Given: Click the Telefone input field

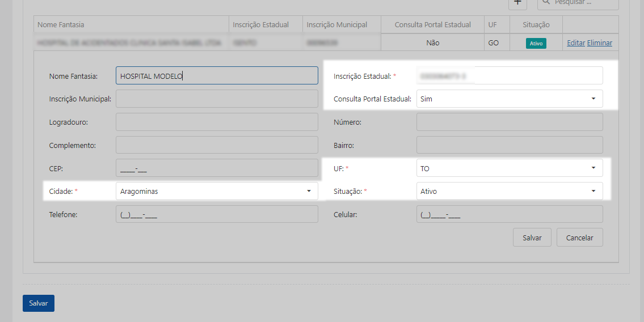Looking at the screenshot, I should (x=217, y=214).
